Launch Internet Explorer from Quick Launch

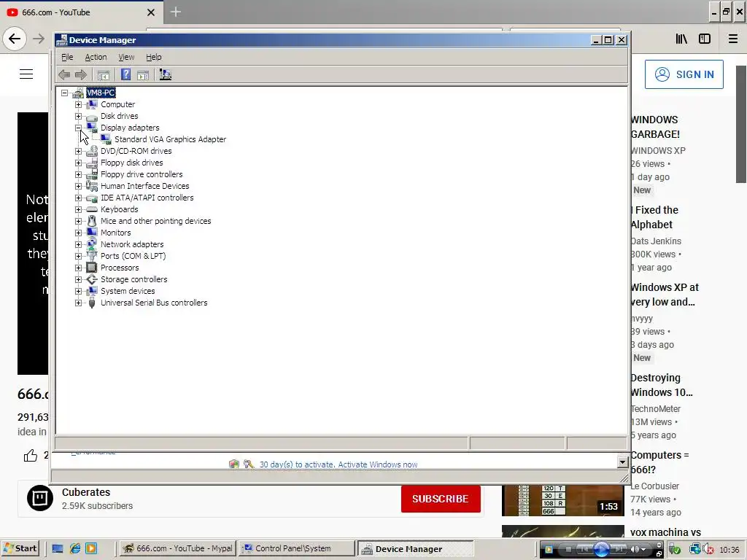75,548
